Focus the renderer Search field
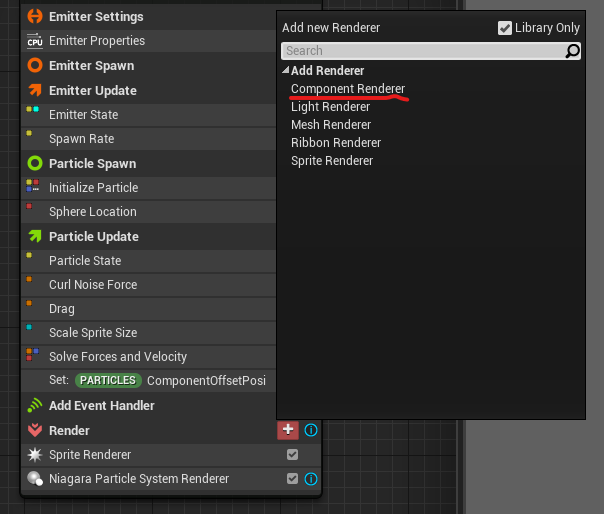The width and height of the screenshot is (604, 514). [431, 51]
